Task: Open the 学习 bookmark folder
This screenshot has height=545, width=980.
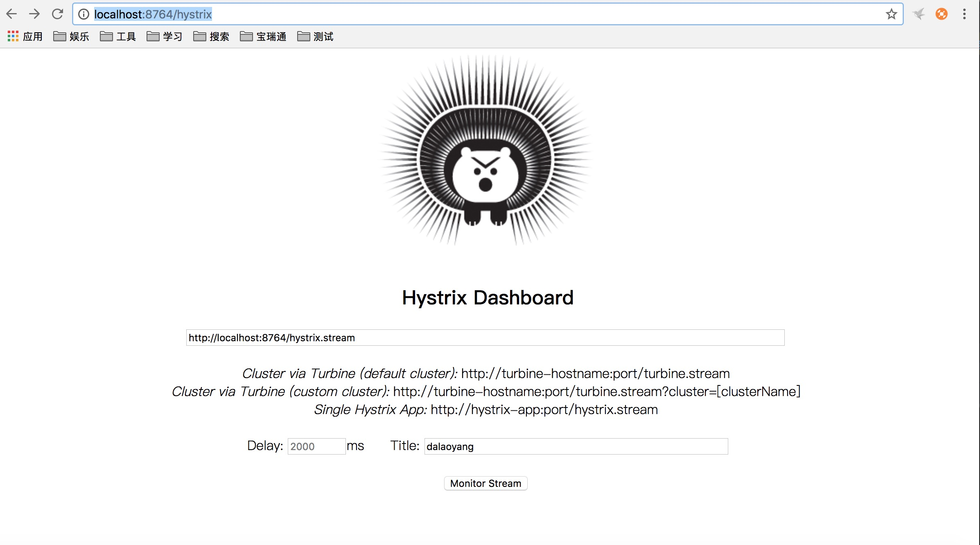Action: click(x=165, y=37)
